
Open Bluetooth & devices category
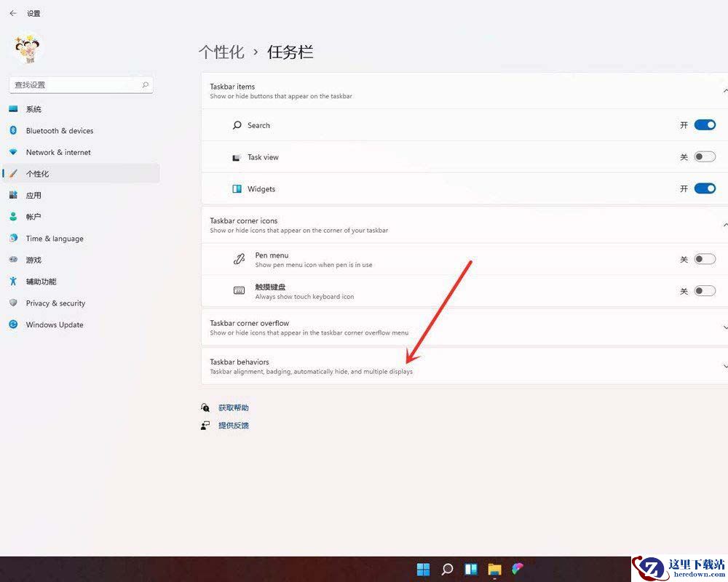[x=82, y=131]
